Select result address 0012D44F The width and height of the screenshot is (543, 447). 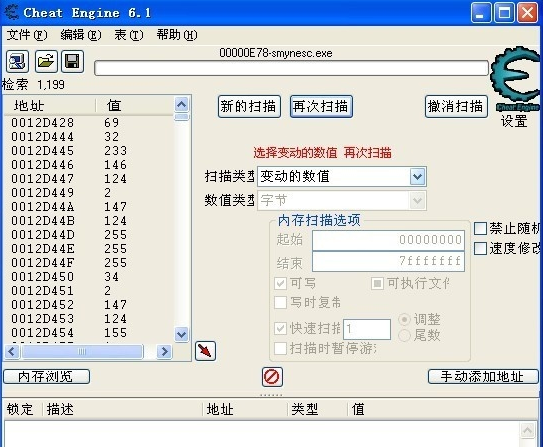click(x=42, y=263)
